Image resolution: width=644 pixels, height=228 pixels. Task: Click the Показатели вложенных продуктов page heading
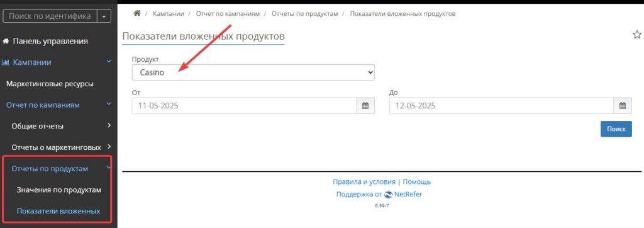point(204,37)
